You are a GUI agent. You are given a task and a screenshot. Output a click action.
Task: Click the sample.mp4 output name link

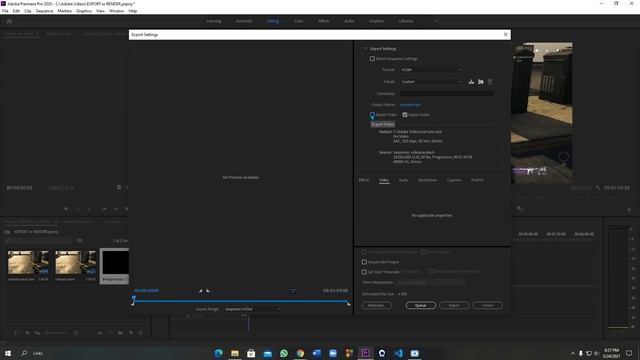pyautogui.click(x=410, y=105)
